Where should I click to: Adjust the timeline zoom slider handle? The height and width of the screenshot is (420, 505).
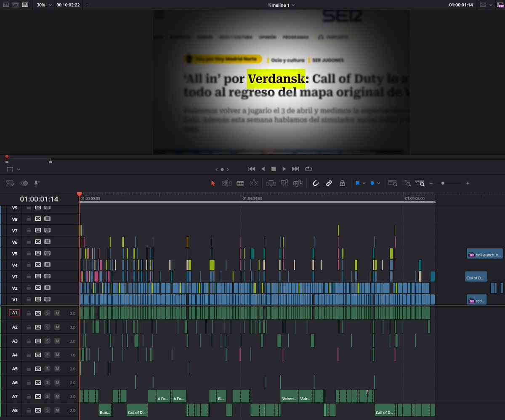coord(443,183)
